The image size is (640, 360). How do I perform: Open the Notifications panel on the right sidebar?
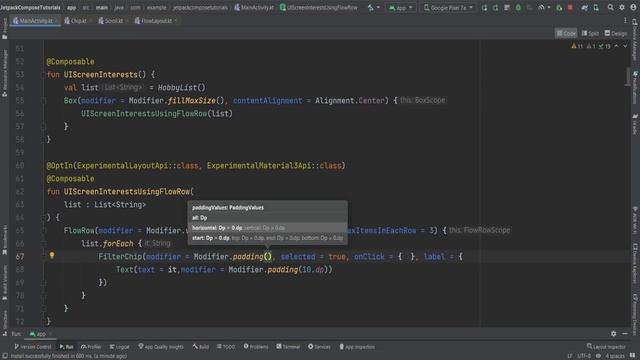635,88
